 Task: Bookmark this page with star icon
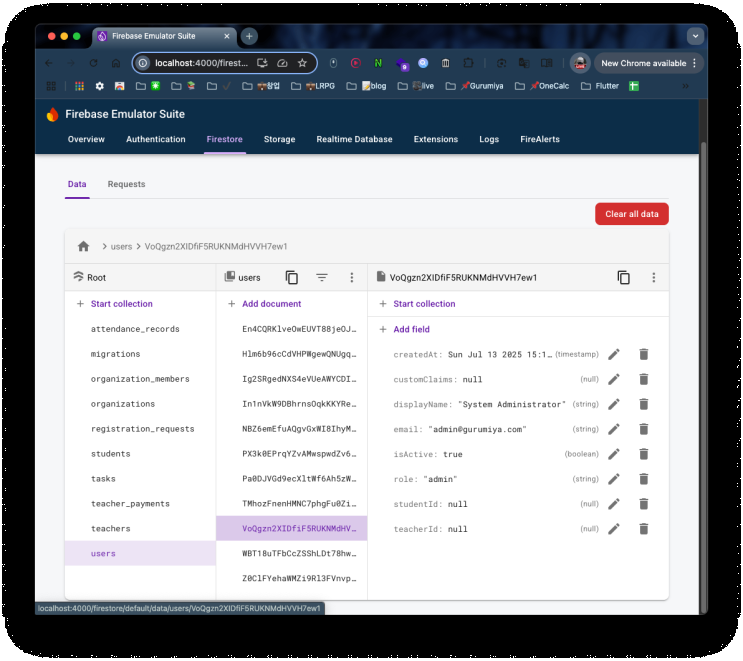[302, 63]
